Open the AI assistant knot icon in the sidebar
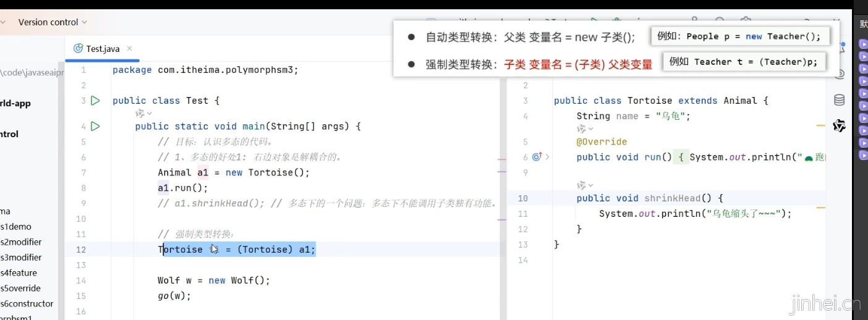868x320 pixels. (839, 126)
